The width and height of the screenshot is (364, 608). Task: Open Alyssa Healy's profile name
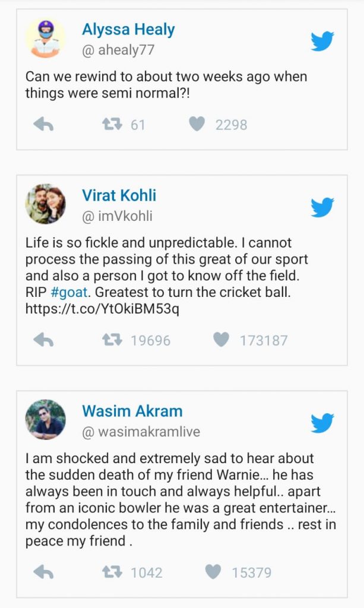(128, 30)
